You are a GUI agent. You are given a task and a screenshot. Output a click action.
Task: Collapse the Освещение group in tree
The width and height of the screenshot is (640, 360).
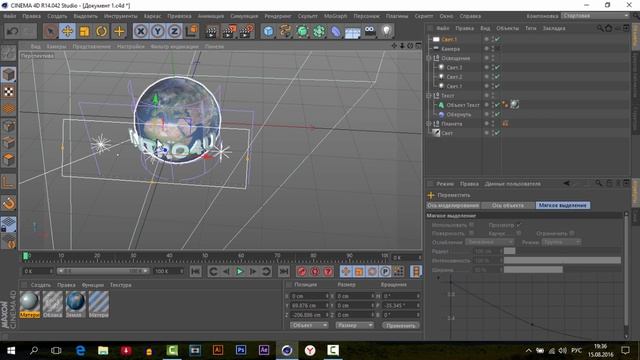coord(429,58)
